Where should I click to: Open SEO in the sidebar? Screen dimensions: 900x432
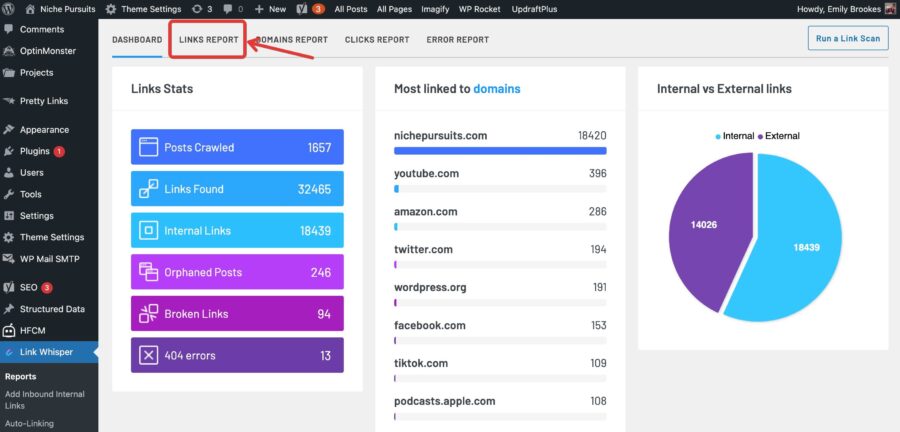click(29, 287)
